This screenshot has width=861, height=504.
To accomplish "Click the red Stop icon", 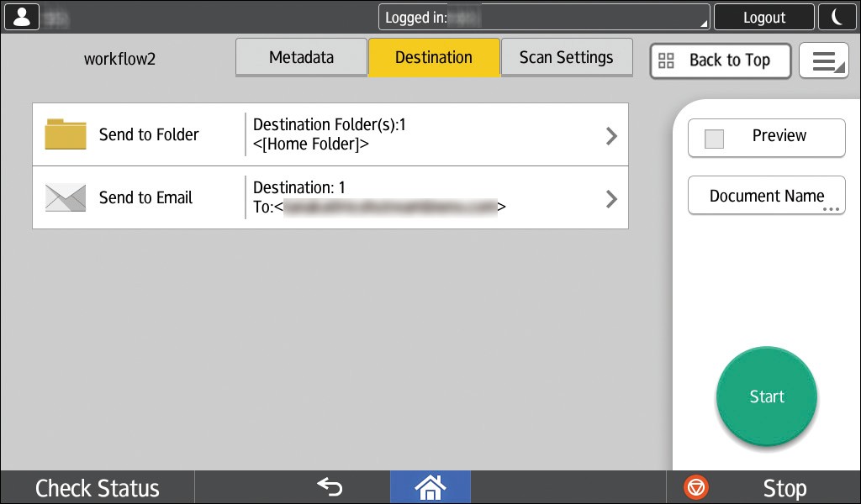I will click(696, 487).
